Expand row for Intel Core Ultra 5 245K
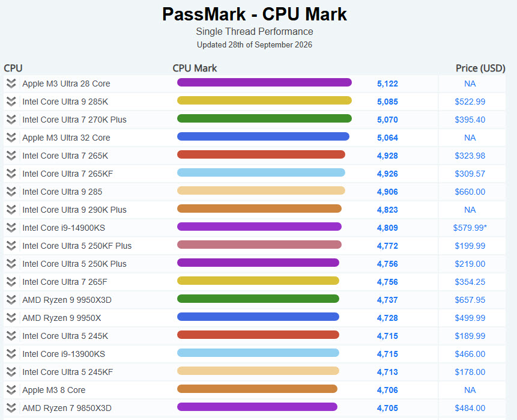The image size is (517, 420). tap(11, 336)
